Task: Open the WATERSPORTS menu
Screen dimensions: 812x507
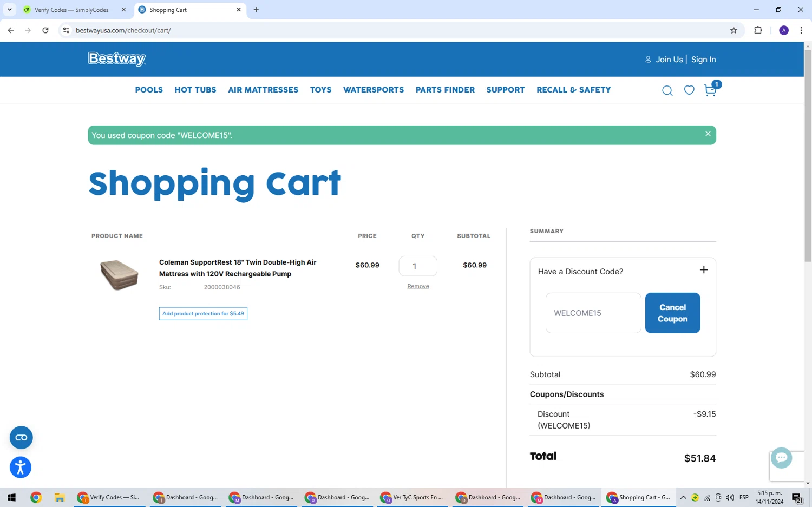Action: 374,90
